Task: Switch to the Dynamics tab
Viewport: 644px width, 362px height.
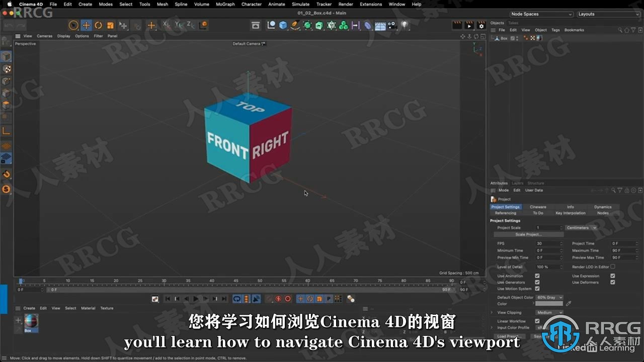Action: pos(602,207)
